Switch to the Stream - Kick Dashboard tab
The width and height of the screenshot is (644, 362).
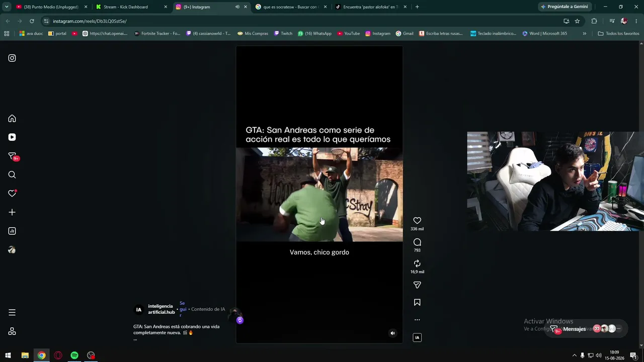[x=132, y=7]
